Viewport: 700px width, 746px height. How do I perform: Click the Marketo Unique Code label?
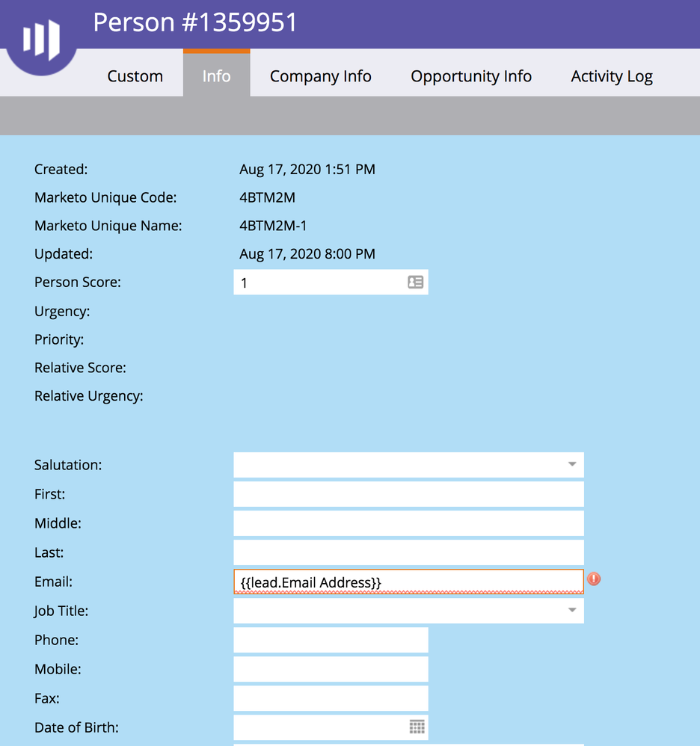click(105, 197)
